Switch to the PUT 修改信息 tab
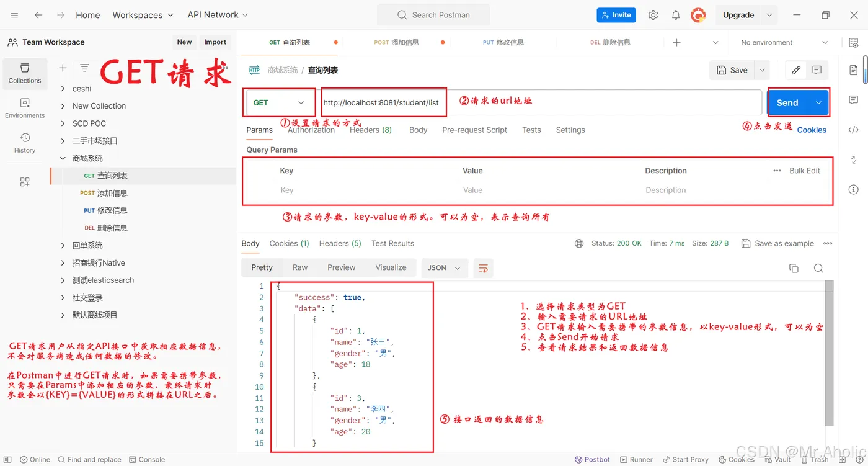The image size is (868, 466). click(x=503, y=42)
